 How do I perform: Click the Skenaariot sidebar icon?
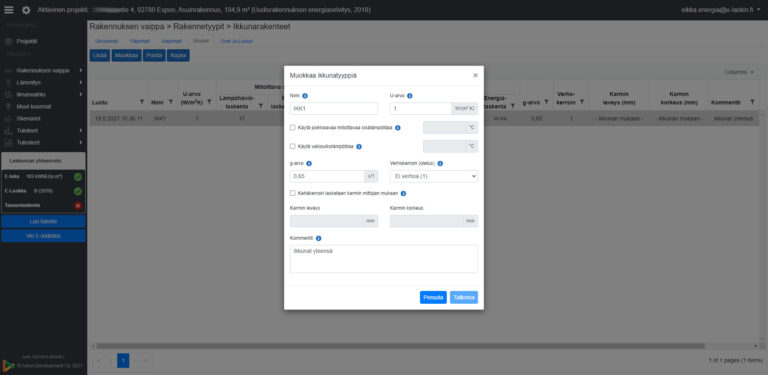tap(8, 118)
